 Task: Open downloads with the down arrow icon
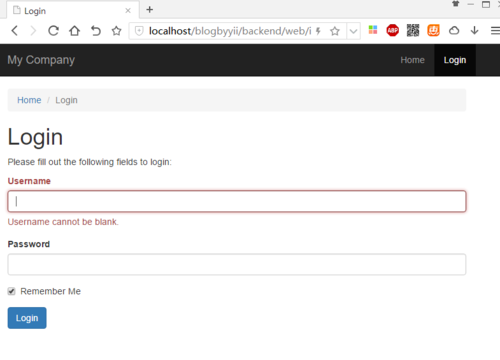click(474, 30)
